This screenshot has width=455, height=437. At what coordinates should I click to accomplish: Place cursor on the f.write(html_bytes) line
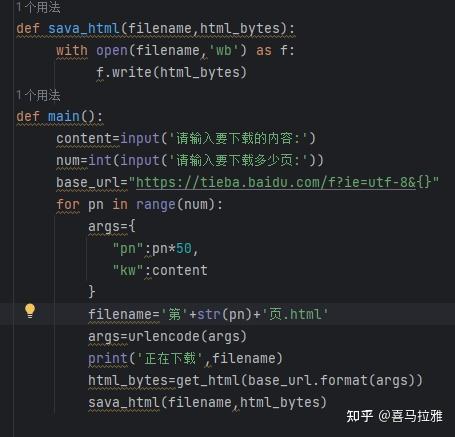pos(171,72)
